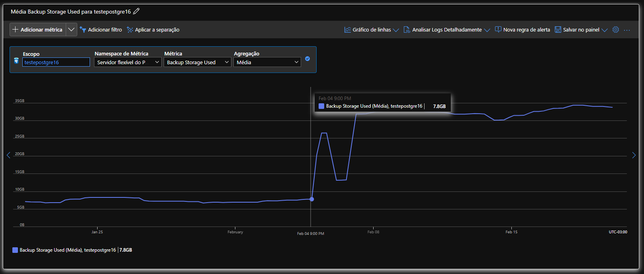The height and width of the screenshot is (274, 644).
Task: Click the Aplicar a separação icon
Action: 130,30
